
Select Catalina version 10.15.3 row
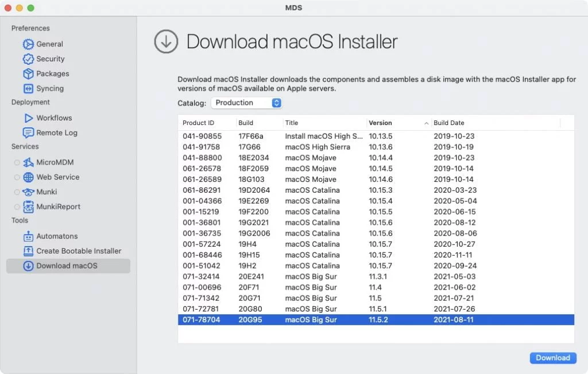coord(376,190)
